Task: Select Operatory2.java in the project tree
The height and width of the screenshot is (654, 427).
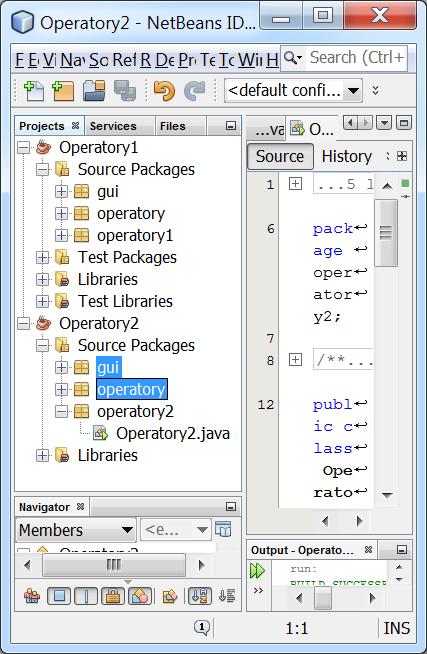Action: click(x=173, y=433)
